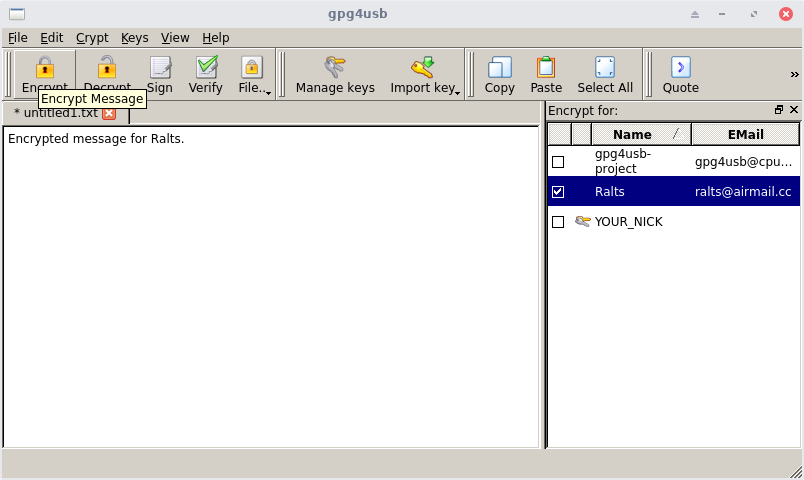Click the gpg4usb@cpu... email cell

pyautogui.click(x=743, y=162)
